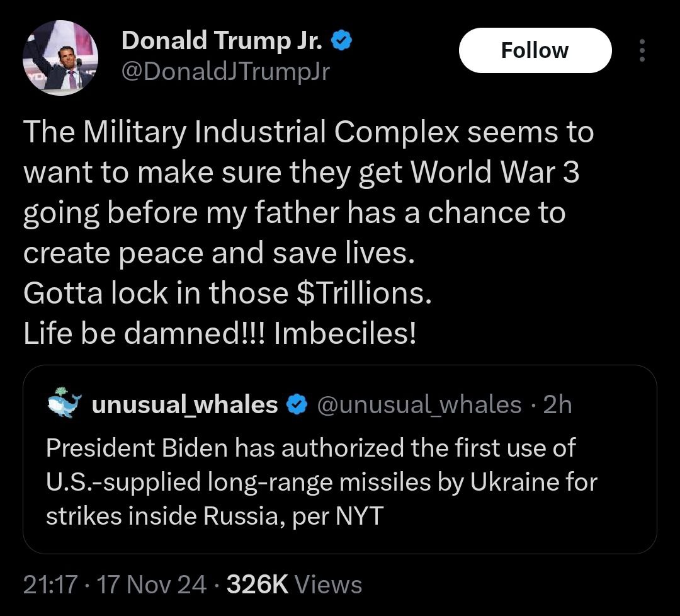Screen dimensions: 680x616
Task: Open the 326K Views count
Action: 294,585
